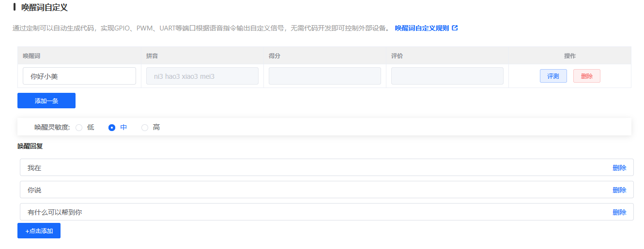Click the 你好小美 wake word input
The image size is (644, 249).
coord(79,76)
